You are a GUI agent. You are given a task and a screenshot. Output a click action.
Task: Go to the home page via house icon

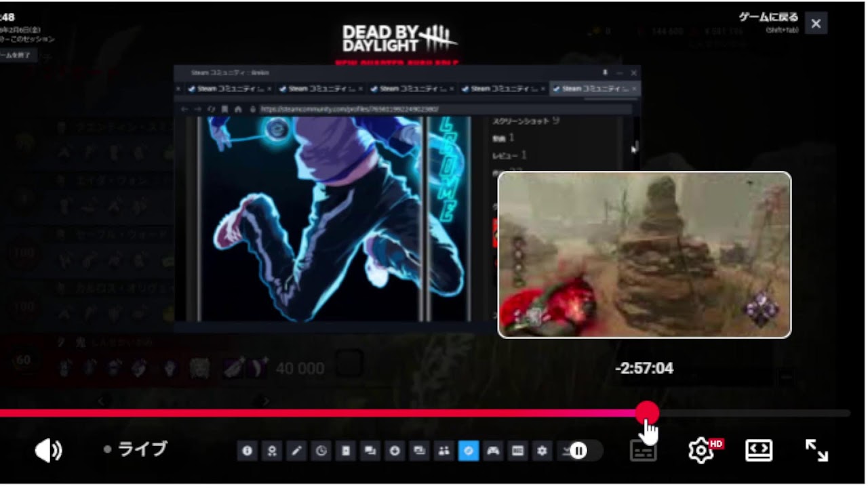click(237, 108)
